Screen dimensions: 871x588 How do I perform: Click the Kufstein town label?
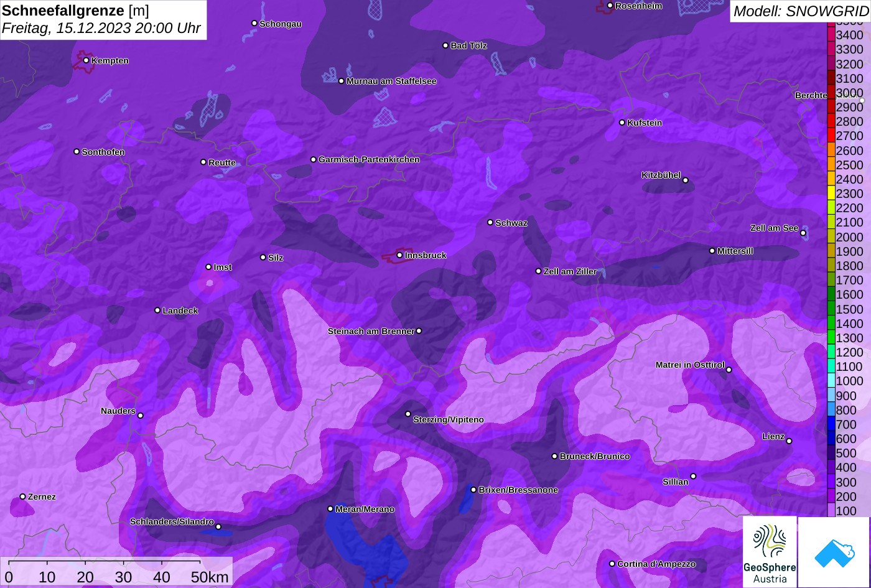[x=645, y=123]
